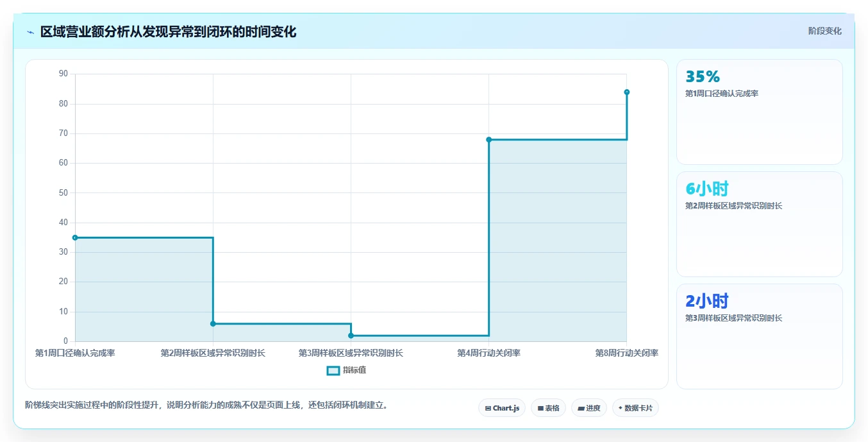Image resolution: width=868 pixels, height=442 pixels.
Task: Click card caption 第2周样板区域异常识别时长 under 6小时
Action: point(733,206)
